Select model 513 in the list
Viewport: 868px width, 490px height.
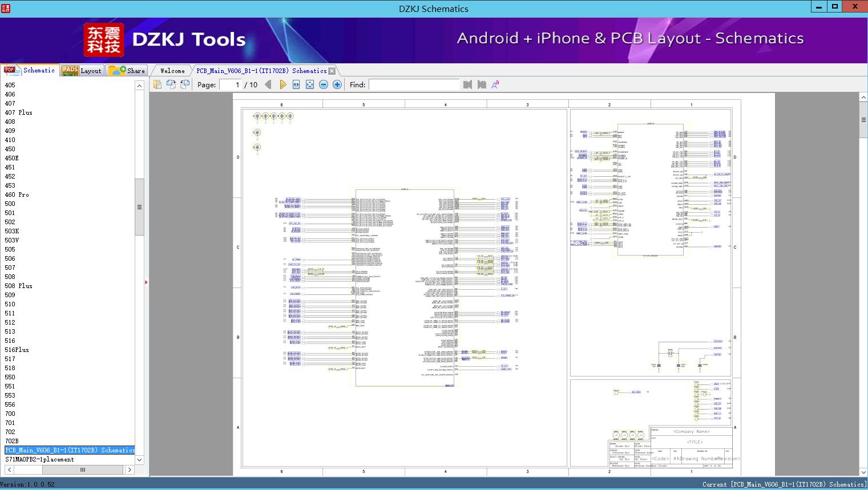click(10, 331)
